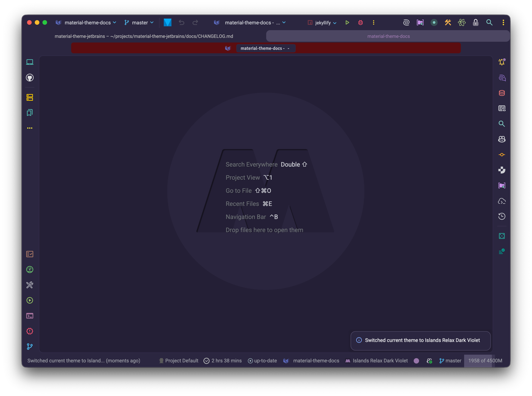Viewport: 532px width, 396px height.
Task: Open the Problems tool window
Action: (30, 331)
